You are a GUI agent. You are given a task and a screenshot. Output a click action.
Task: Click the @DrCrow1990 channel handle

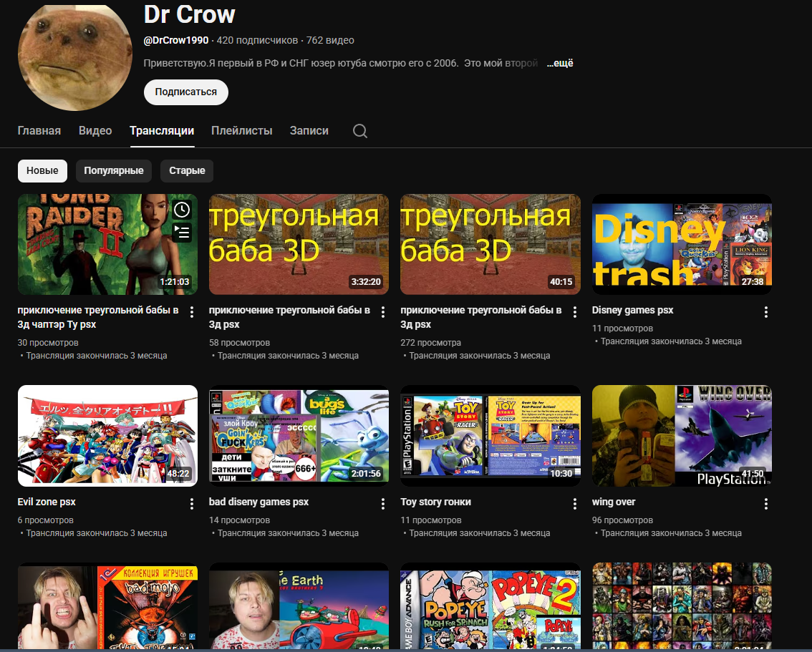[x=176, y=40]
